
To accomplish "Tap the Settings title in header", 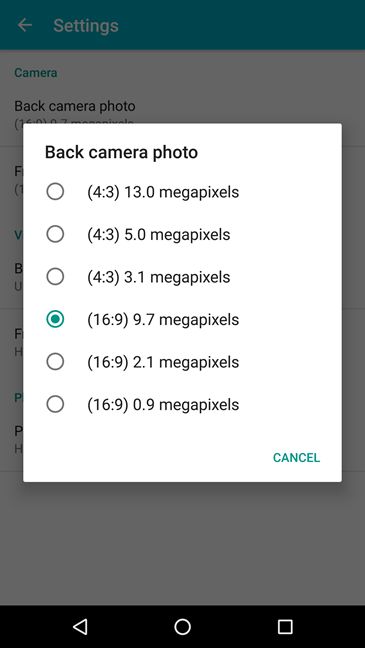I will coord(86,26).
